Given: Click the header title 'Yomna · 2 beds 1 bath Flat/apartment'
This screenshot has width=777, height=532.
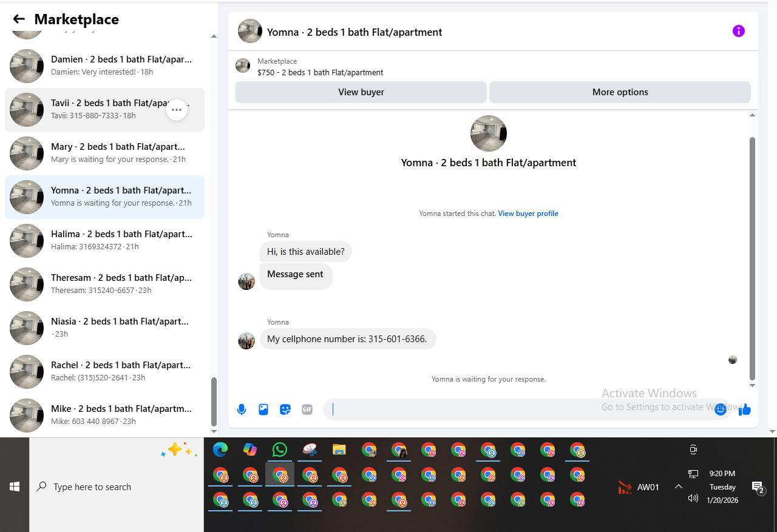Looking at the screenshot, I should [x=355, y=32].
